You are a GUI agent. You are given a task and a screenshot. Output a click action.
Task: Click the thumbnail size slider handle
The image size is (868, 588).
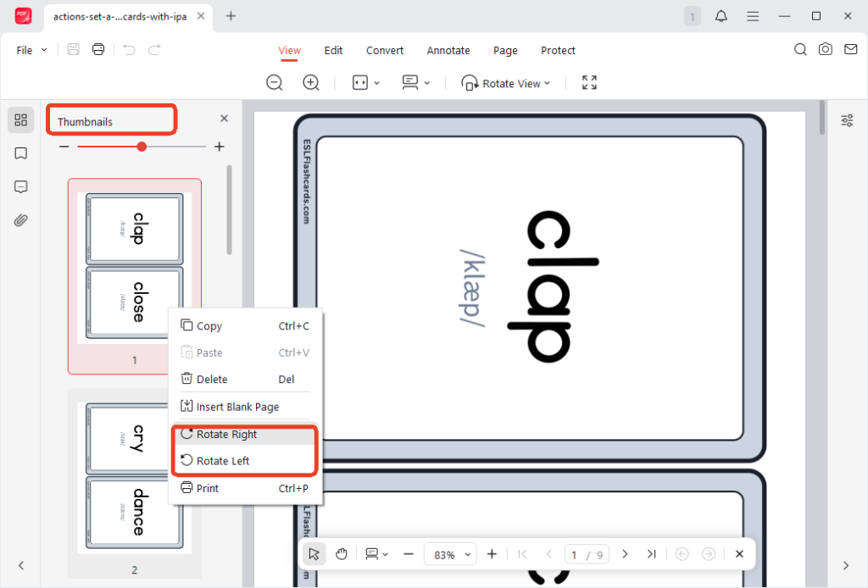142,147
